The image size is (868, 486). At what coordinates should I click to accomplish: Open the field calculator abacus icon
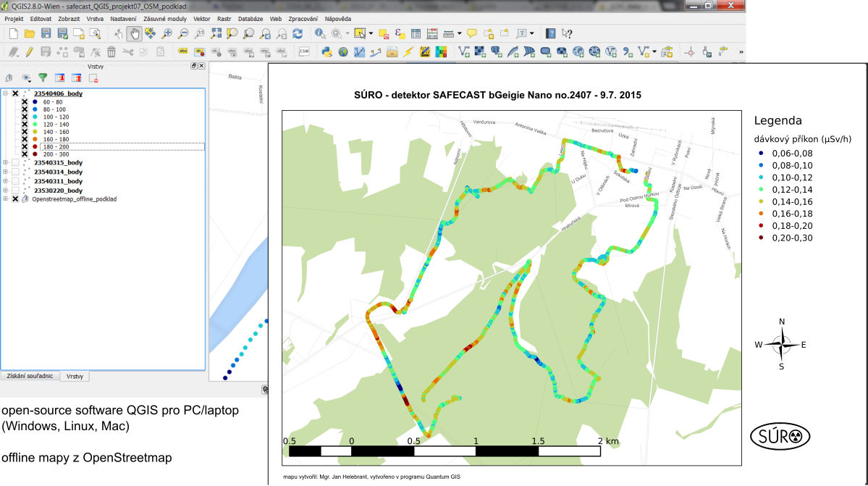tap(431, 34)
